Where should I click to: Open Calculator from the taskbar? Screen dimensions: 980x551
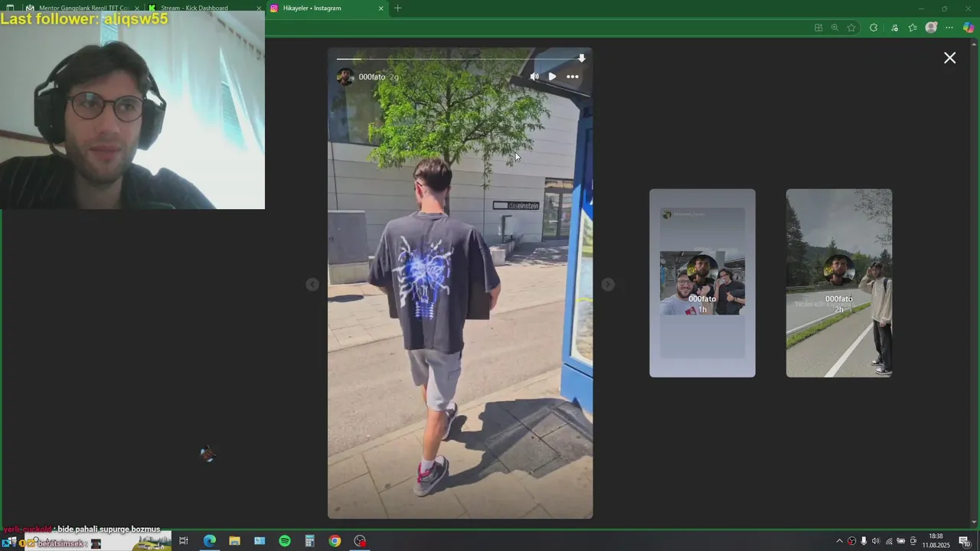[x=310, y=541]
